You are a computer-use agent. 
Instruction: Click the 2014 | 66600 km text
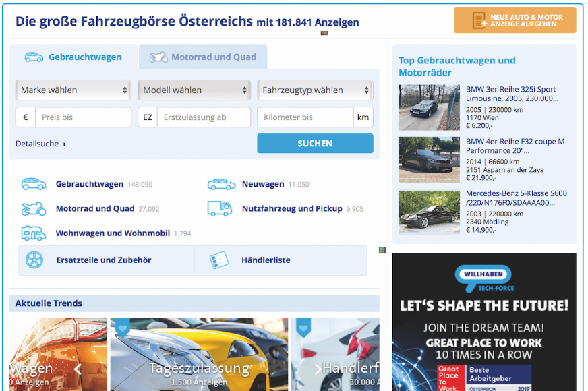click(492, 162)
